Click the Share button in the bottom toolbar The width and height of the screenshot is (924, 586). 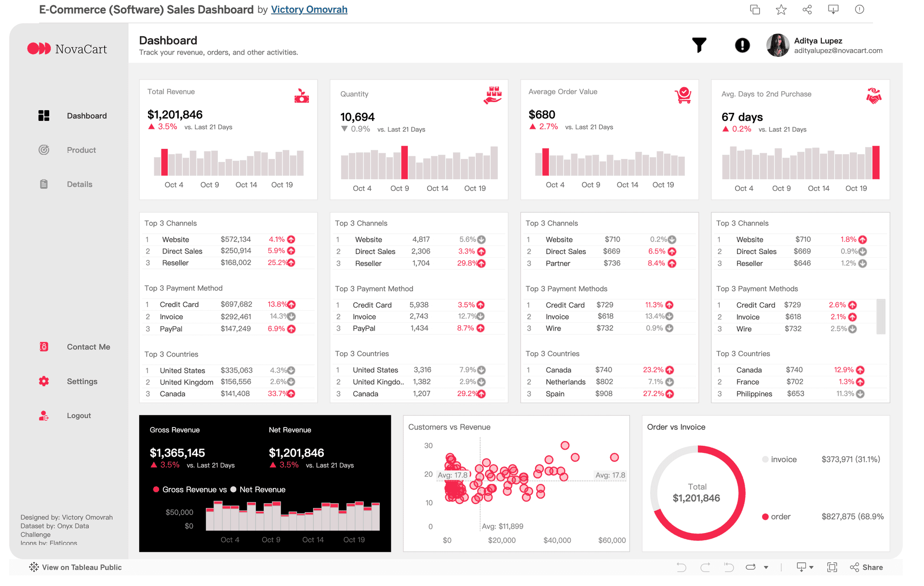[867, 567]
